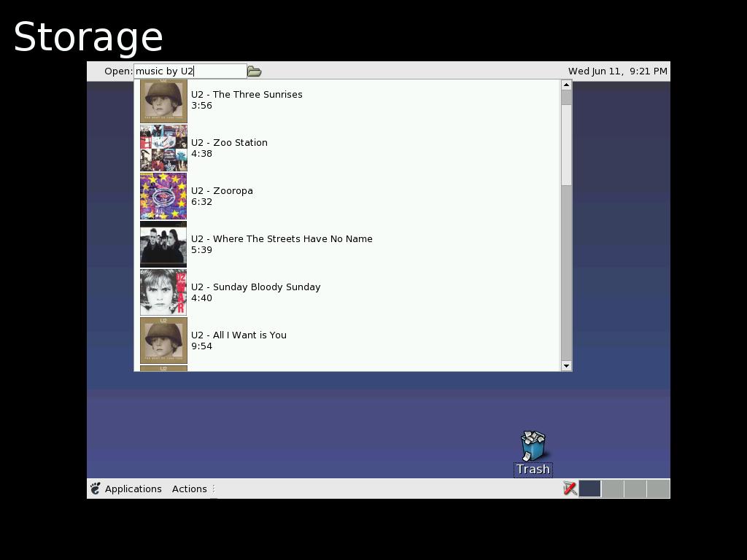Click the Open text field containing 'music by U2'
Screen dimensions: 747x560
[x=190, y=71]
